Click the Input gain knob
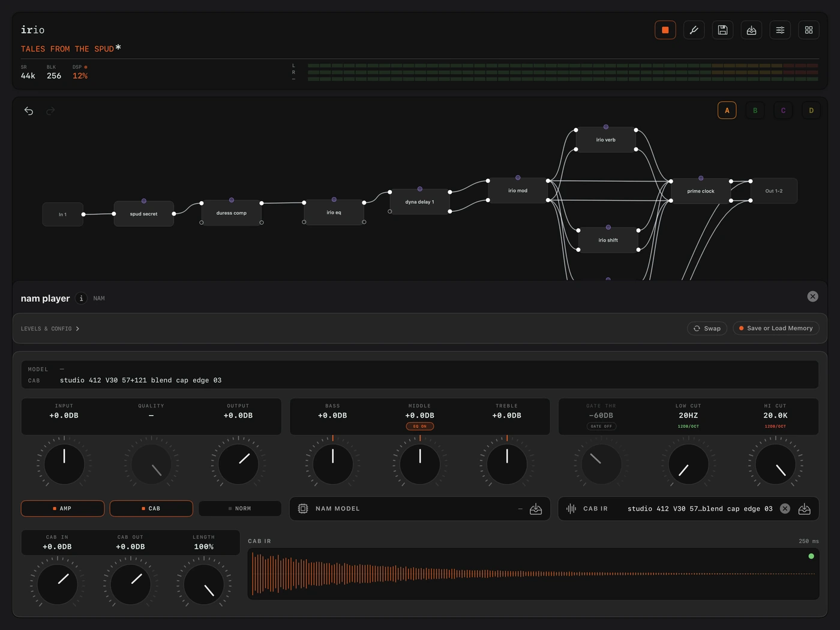Screen dimensions: 840x630 [x=64, y=464]
